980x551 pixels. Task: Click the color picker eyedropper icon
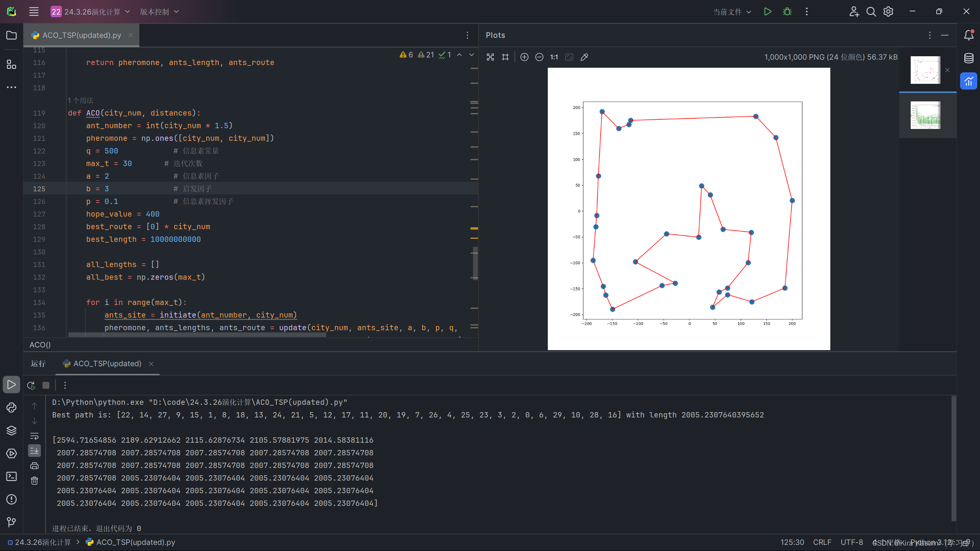[x=584, y=57]
